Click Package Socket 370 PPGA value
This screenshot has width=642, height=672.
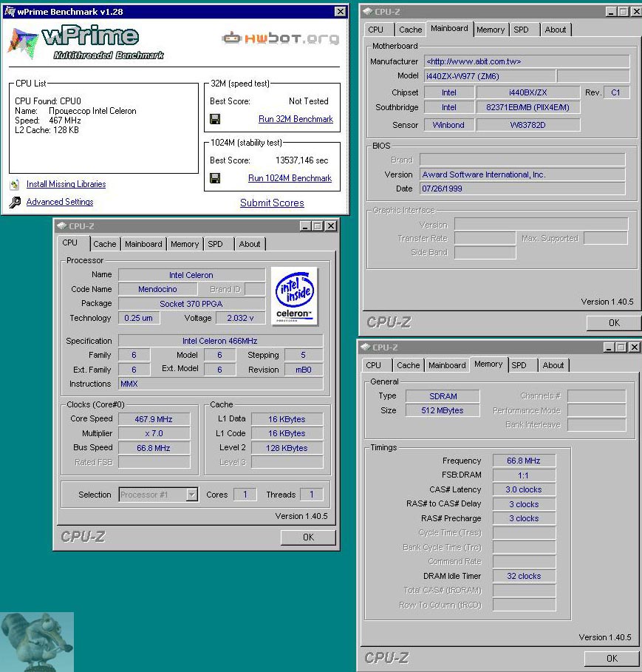click(x=191, y=304)
